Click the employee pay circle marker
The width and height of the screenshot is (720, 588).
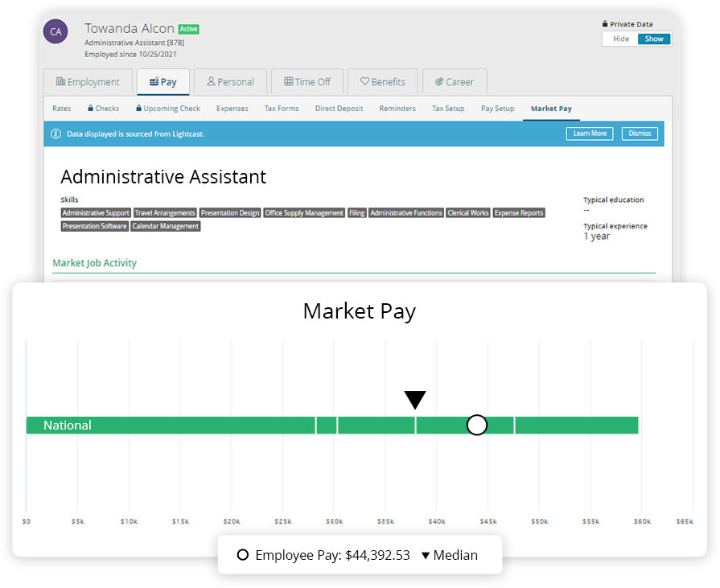[477, 425]
